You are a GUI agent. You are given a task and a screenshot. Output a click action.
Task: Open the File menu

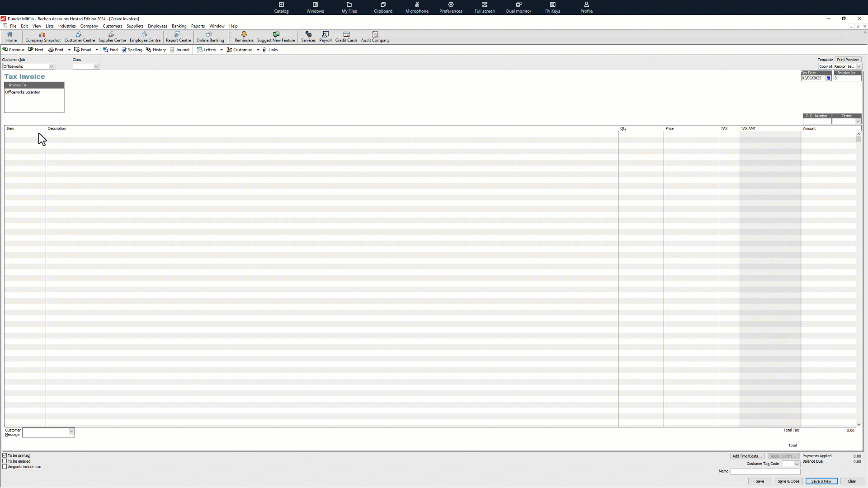(13, 26)
